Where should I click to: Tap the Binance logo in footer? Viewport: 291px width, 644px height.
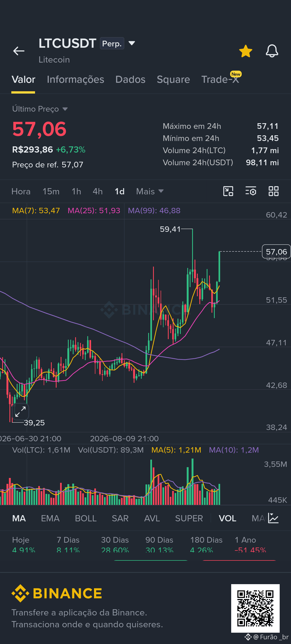pos(57,593)
